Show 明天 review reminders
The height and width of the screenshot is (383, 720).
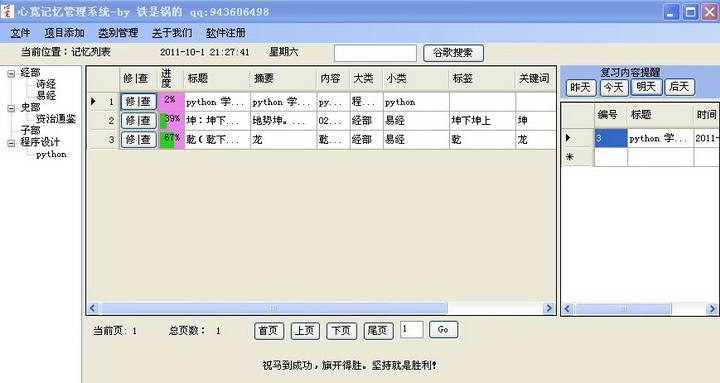(647, 87)
